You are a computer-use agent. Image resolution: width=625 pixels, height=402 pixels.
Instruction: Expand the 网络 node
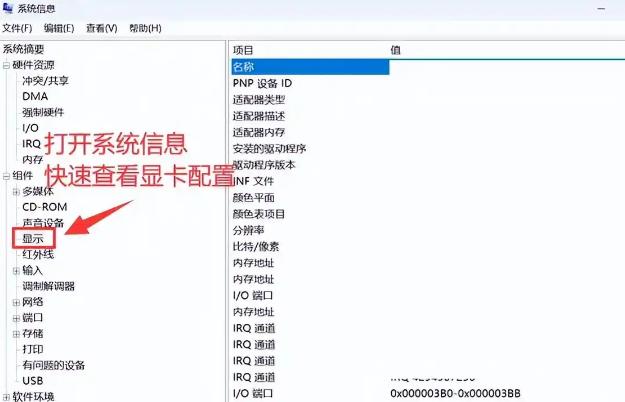pyautogui.click(x=16, y=302)
